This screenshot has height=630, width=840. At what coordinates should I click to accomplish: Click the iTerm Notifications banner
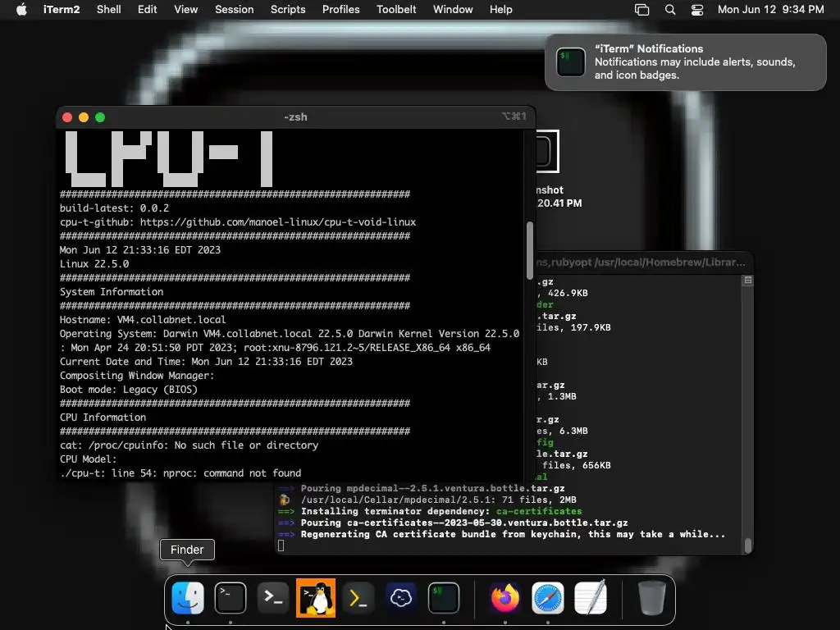(686, 62)
